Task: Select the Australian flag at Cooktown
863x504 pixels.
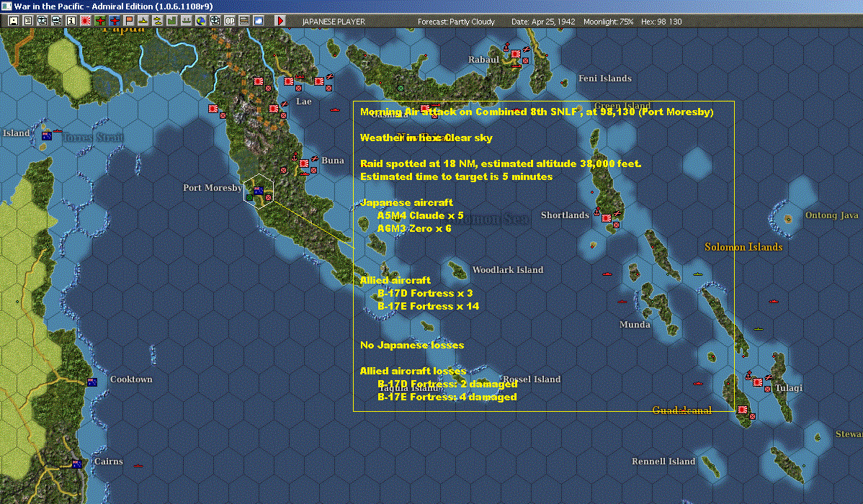Action: click(x=92, y=382)
